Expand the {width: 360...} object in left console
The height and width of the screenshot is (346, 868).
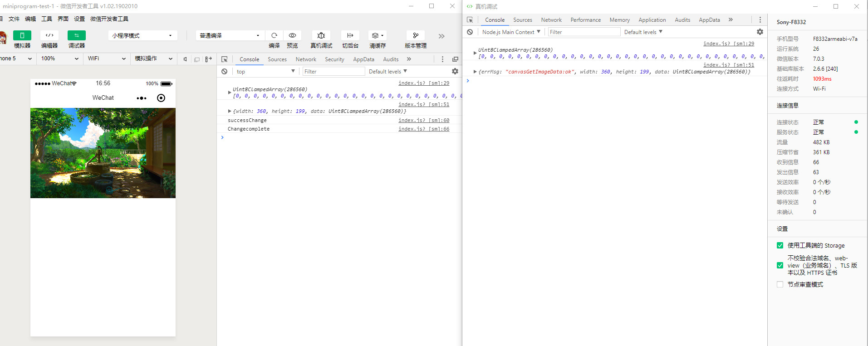coord(229,111)
